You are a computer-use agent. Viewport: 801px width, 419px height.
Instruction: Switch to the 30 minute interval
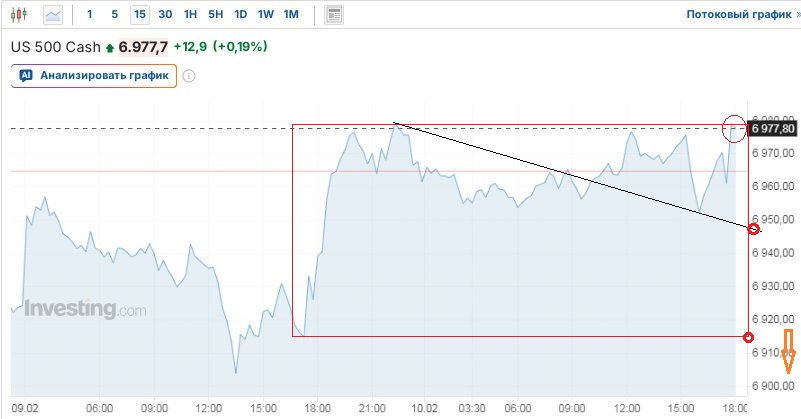pyautogui.click(x=165, y=15)
